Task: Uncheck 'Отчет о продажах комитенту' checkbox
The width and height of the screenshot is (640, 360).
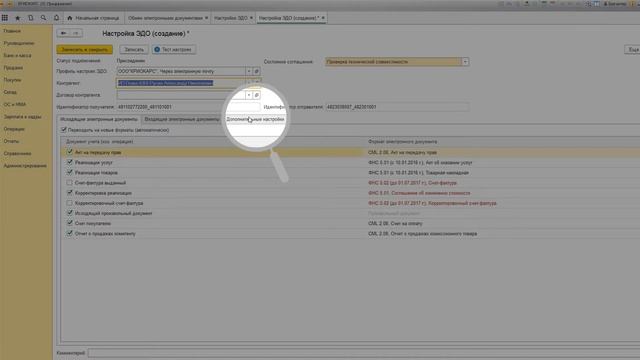Action: coord(69,233)
